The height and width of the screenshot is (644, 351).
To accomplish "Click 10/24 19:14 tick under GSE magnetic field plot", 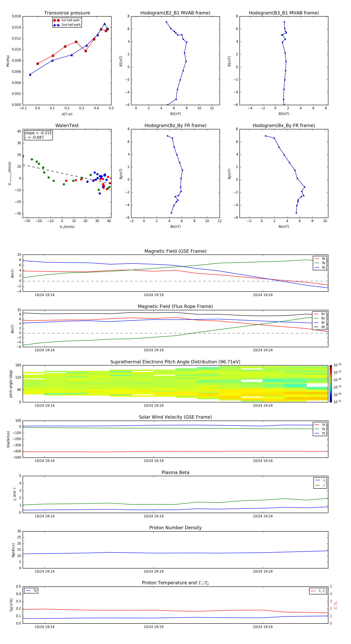I will tap(44, 295).
